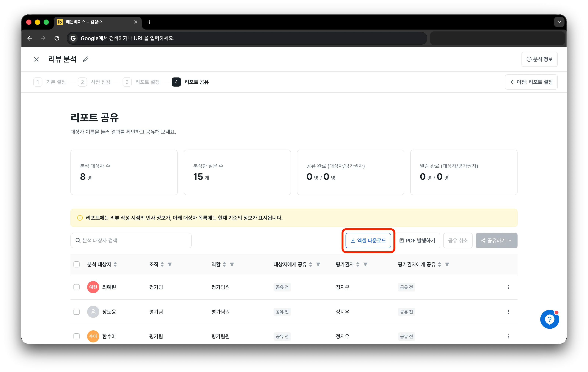Image resolution: width=588 pixels, height=372 pixels.
Task: Open the more menu for 한수아 row
Action: pos(508,336)
